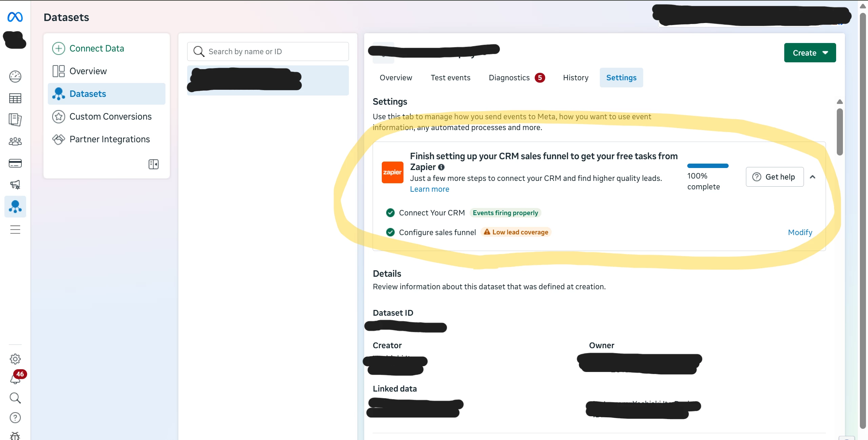Click the Meta logo icon
The image size is (868, 440).
(15, 17)
